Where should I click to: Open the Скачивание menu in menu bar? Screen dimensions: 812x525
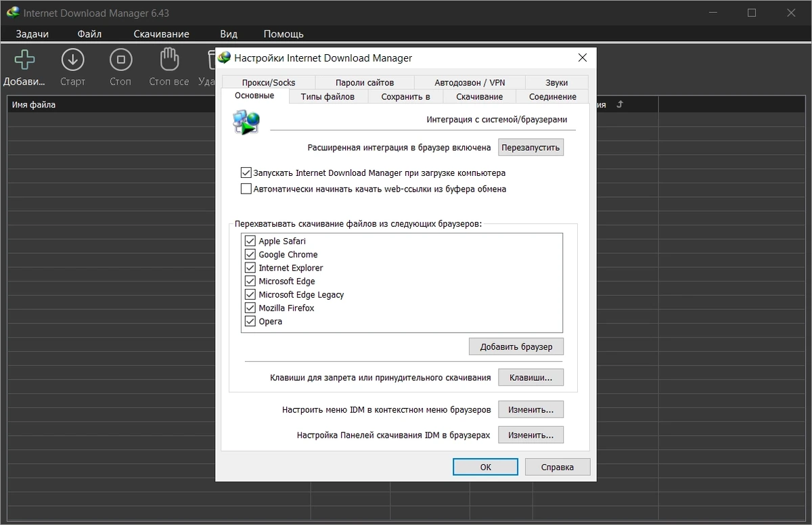click(x=161, y=34)
